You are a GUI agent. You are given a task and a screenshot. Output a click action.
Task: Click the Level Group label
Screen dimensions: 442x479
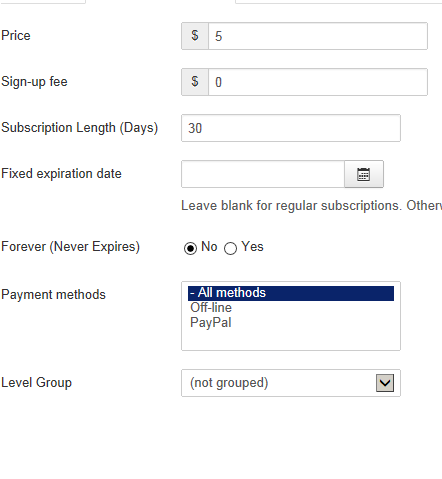[36, 383]
